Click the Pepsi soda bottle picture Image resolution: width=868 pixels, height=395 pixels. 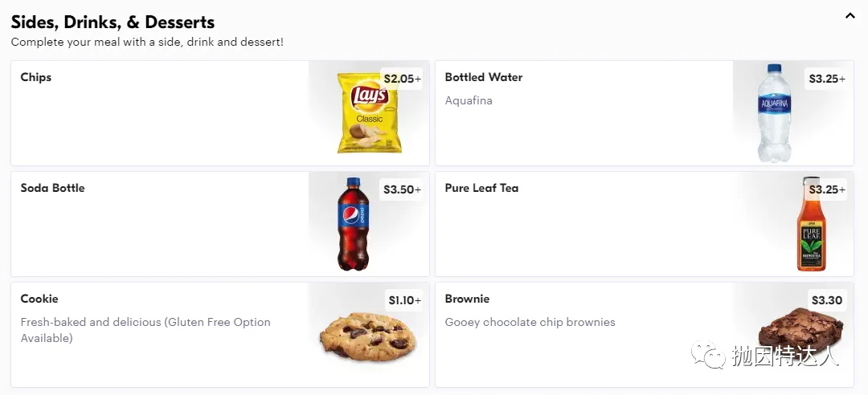click(x=353, y=224)
